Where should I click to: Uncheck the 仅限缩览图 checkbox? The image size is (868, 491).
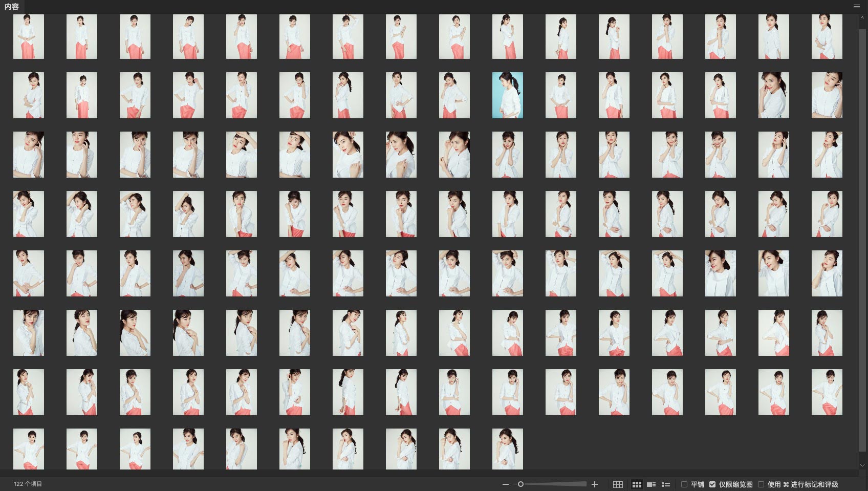tap(712, 484)
